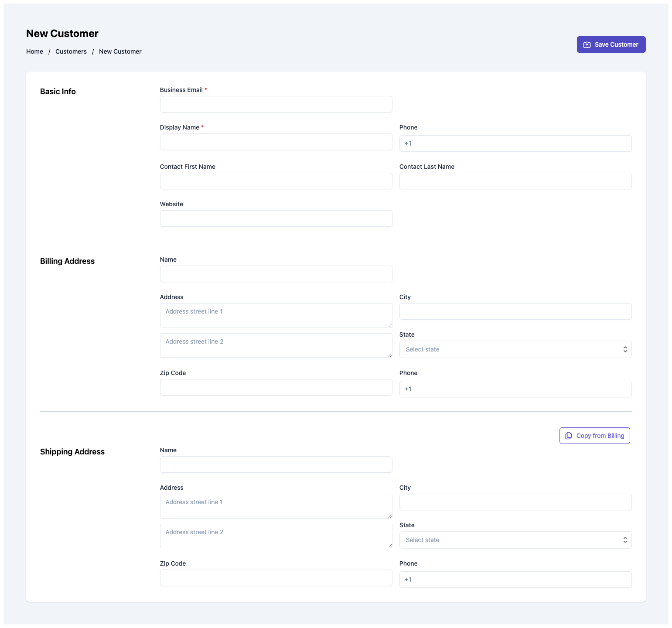Viewport: 672px width, 628px height.
Task: Focus the Business Email input field
Action: [x=276, y=104]
